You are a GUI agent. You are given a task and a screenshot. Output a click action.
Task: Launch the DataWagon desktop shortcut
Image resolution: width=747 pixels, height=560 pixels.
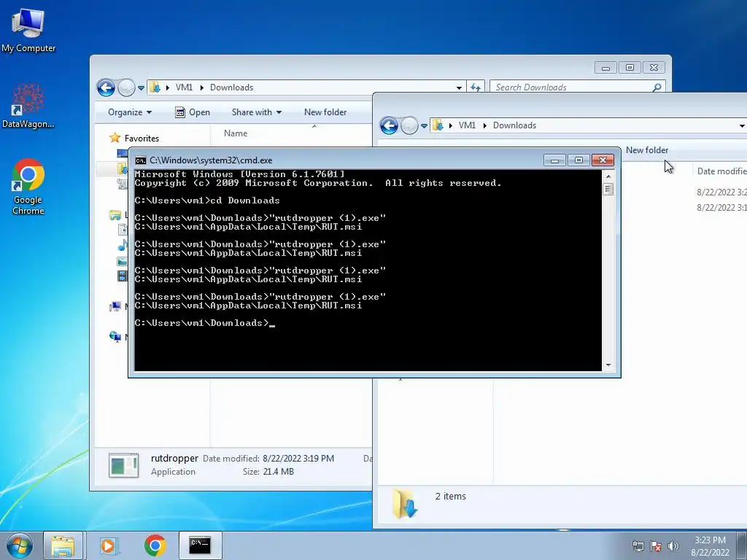pos(28,106)
